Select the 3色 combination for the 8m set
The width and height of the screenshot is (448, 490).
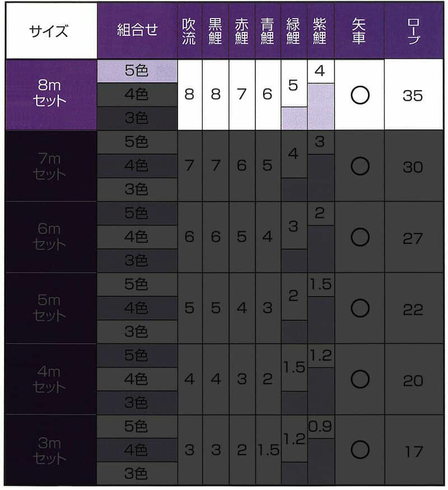pyautogui.click(x=137, y=119)
